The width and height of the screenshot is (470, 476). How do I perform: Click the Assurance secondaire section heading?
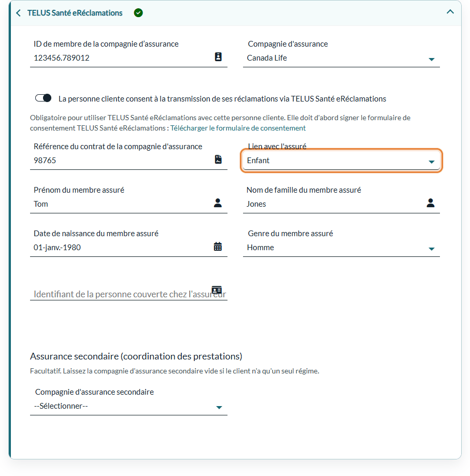click(136, 356)
